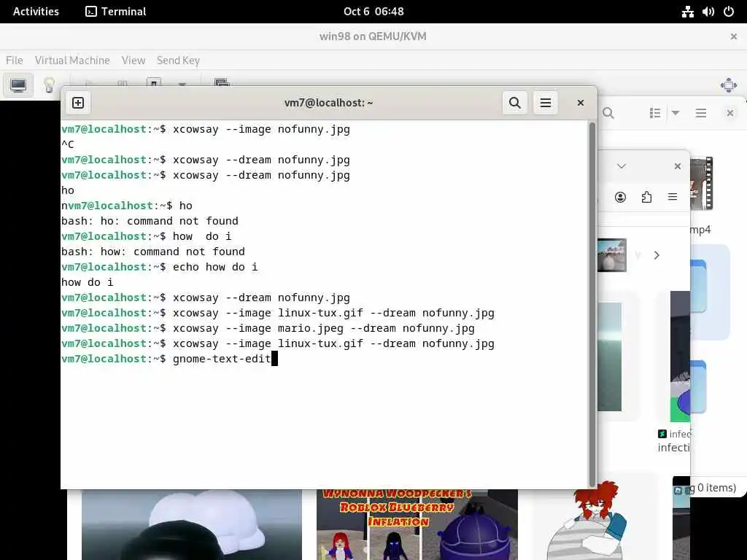
Task: Click the right arrow next to thumbnail
Action: click(657, 255)
